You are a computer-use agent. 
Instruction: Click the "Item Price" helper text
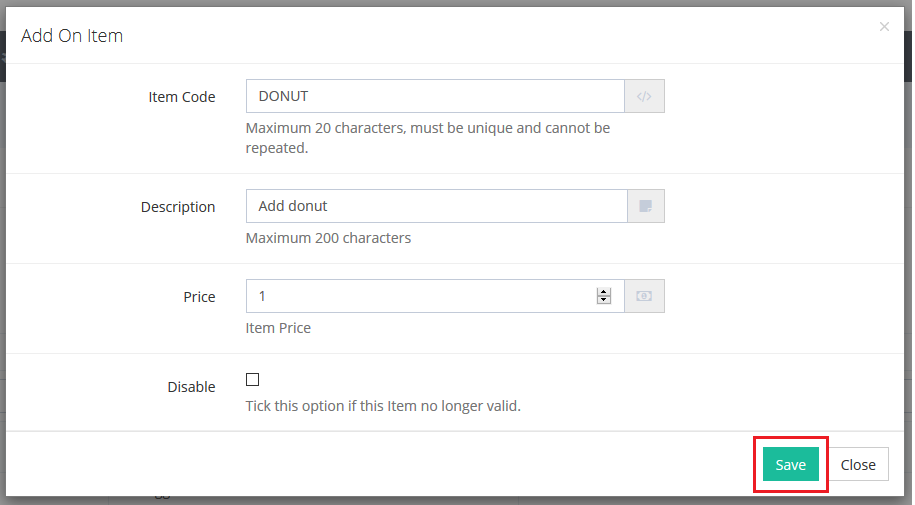tap(278, 328)
